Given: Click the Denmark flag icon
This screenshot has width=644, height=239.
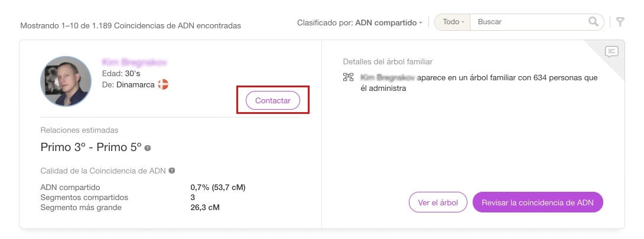Looking at the screenshot, I should click(x=162, y=84).
